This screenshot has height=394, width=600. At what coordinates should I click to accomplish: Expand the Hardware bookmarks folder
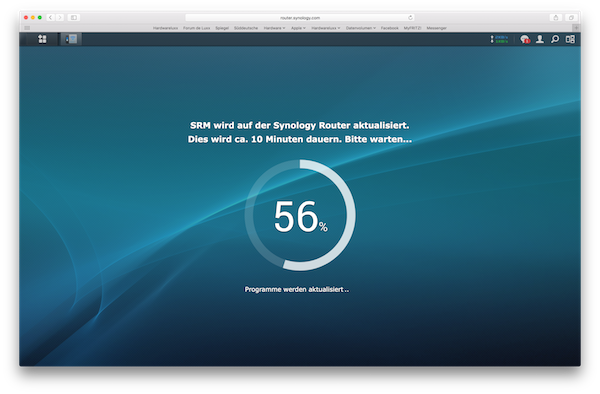[274, 28]
